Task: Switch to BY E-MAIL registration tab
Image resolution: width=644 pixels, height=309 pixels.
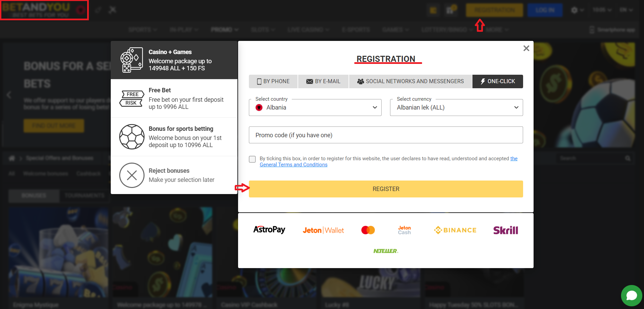Action: [323, 81]
